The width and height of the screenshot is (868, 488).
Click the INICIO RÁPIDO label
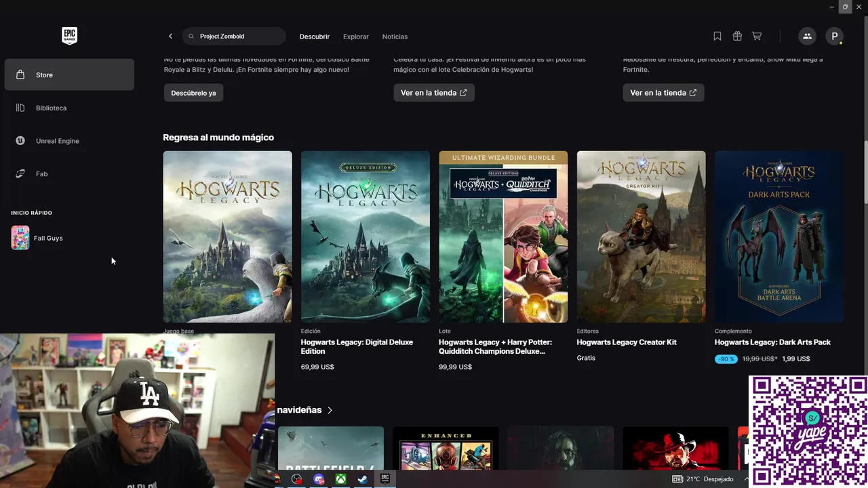(x=32, y=213)
